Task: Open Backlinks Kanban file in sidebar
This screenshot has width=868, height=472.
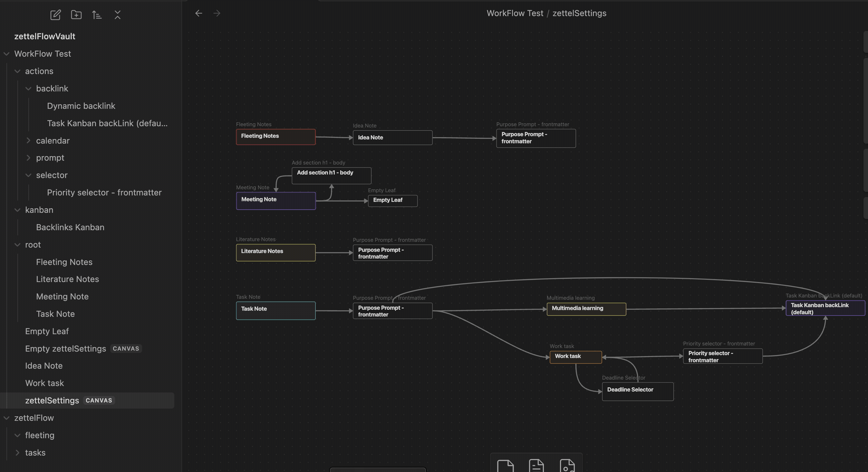Action: 70,227
